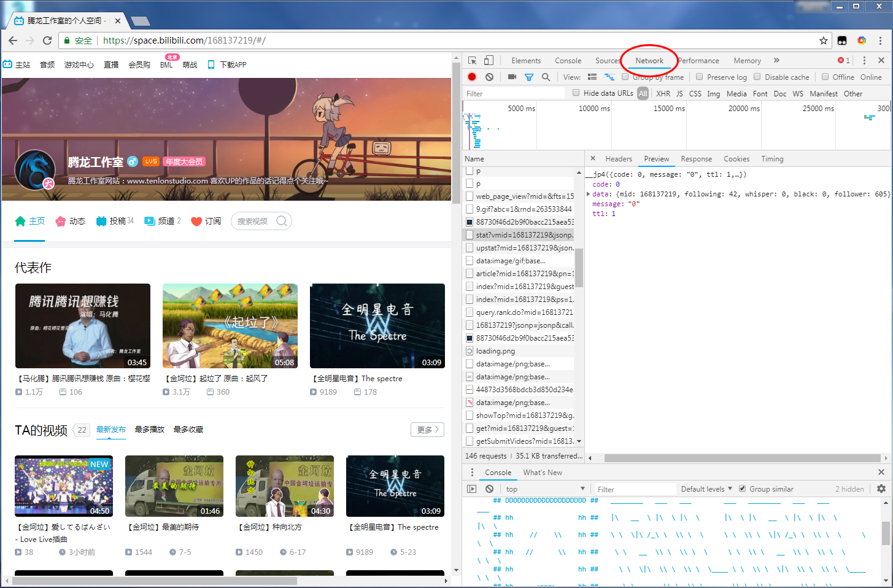Filter requests by Img type
Viewport: 893px width, 588px height.
[713, 94]
